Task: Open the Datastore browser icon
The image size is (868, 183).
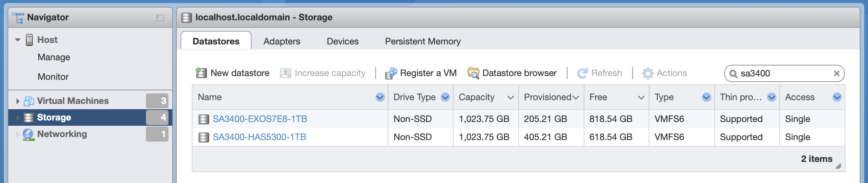Action: click(473, 73)
